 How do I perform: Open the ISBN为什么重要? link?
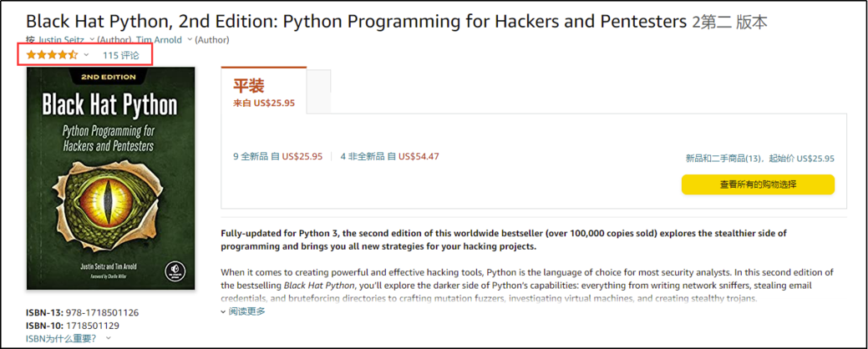click(61, 338)
